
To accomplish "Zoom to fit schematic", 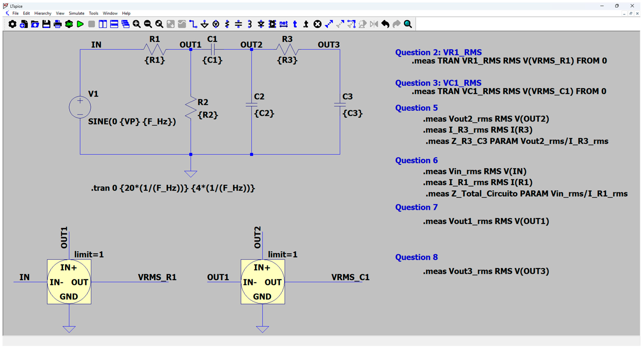I will 159,24.
